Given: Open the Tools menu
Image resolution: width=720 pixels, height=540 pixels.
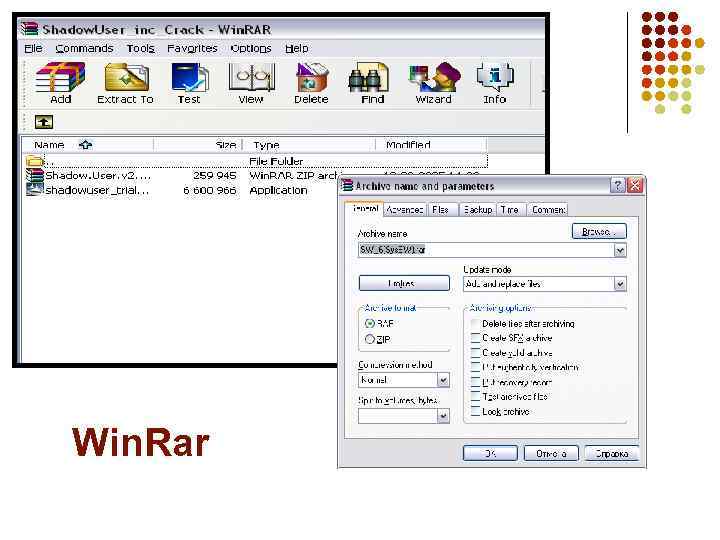Looking at the screenshot, I should click(141, 48).
